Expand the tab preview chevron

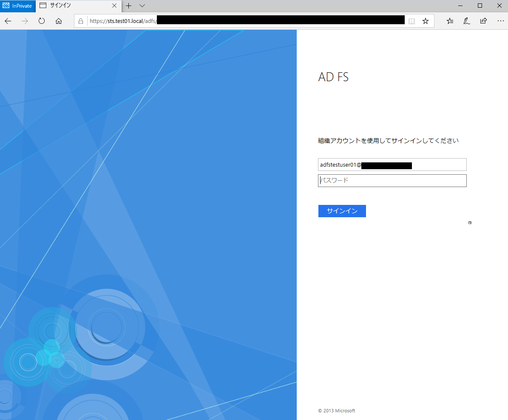click(x=142, y=6)
